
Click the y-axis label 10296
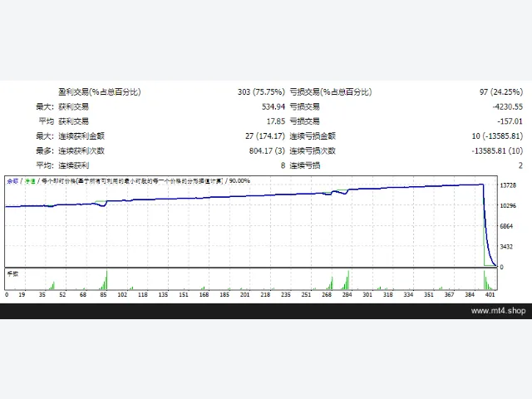point(508,205)
